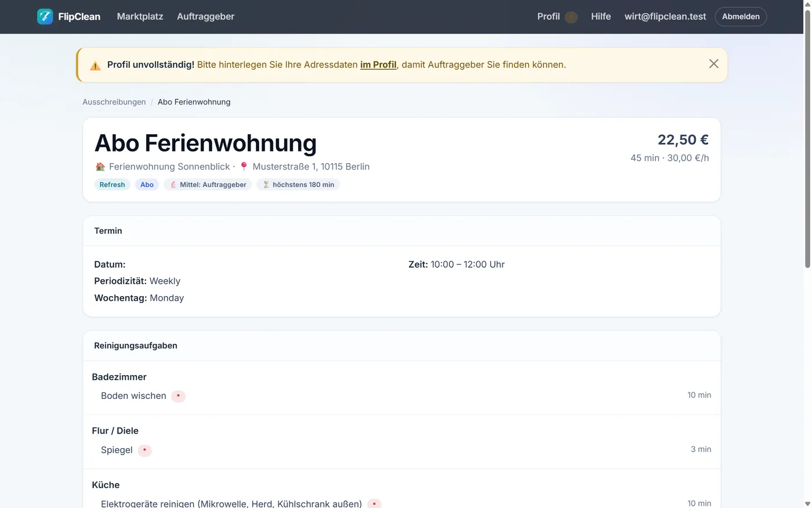Click the Periodizität: Weekly line
Viewport: 812px width, 508px height.
[x=137, y=281]
